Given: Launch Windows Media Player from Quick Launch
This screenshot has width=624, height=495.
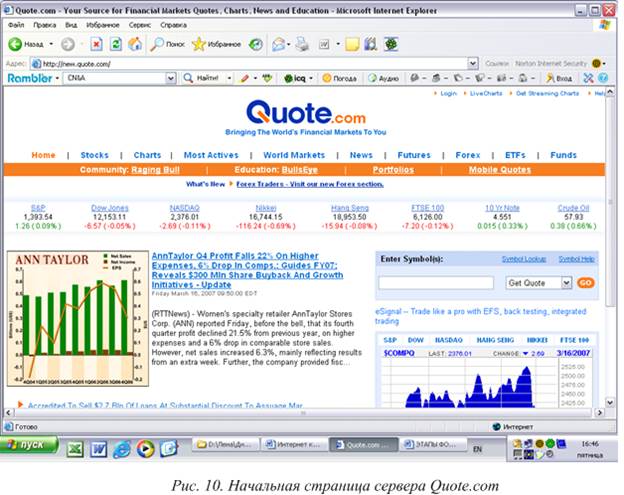Looking at the screenshot, I should pos(145,449).
